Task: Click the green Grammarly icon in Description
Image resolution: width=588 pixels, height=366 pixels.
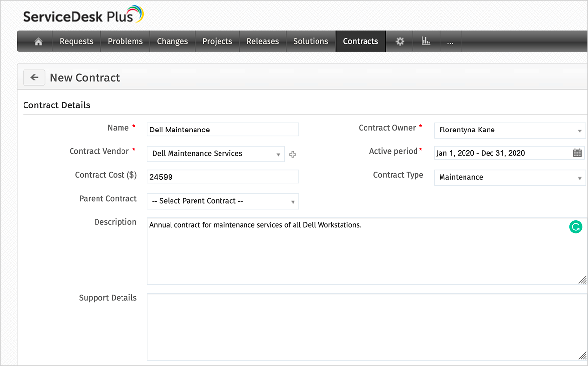Action: [576, 227]
